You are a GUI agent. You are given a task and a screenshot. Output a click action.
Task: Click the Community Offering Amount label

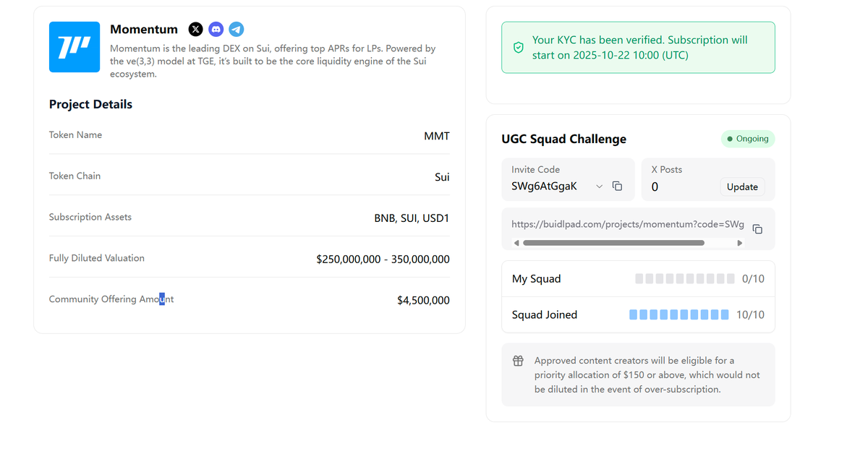point(111,299)
